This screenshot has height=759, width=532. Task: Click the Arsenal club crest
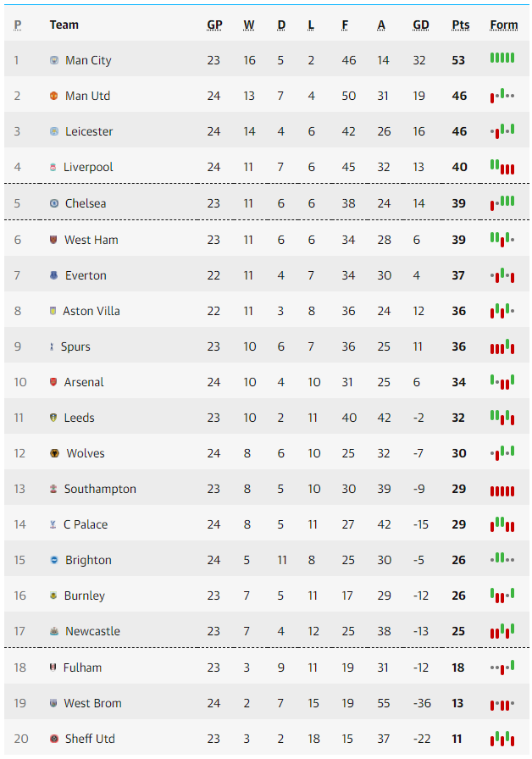pos(53,382)
